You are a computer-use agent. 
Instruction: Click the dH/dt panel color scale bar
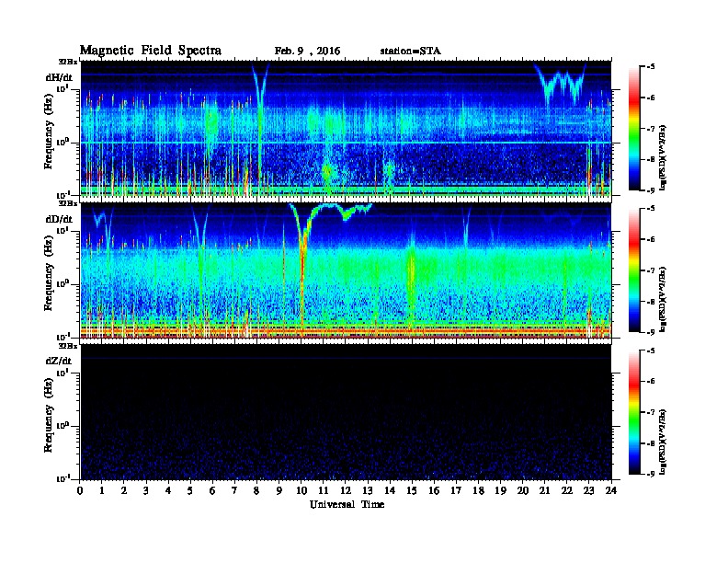tap(633, 128)
